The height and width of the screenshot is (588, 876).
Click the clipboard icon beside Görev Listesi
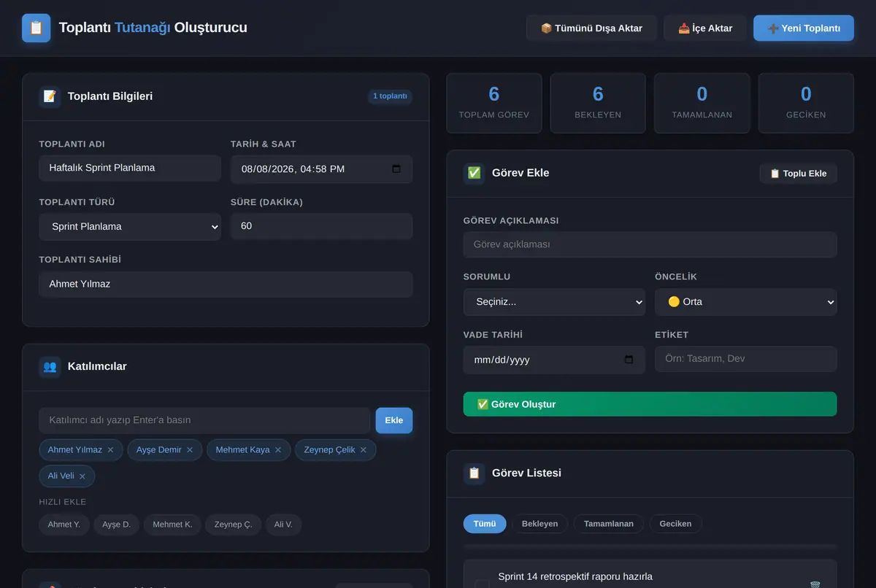click(474, 473)
